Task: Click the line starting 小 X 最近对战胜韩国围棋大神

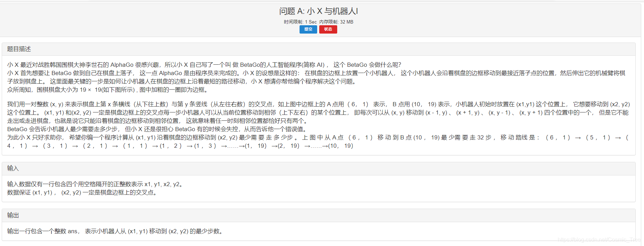Action: [204, 65]
